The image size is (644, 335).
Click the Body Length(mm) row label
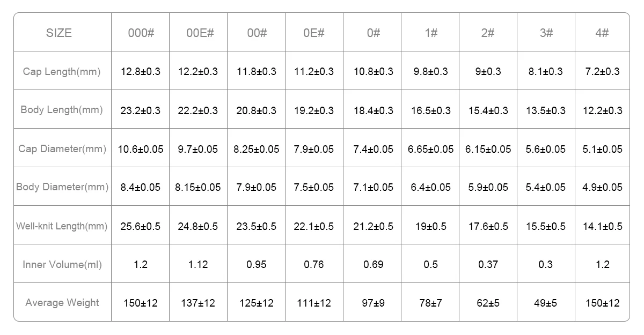62,110
